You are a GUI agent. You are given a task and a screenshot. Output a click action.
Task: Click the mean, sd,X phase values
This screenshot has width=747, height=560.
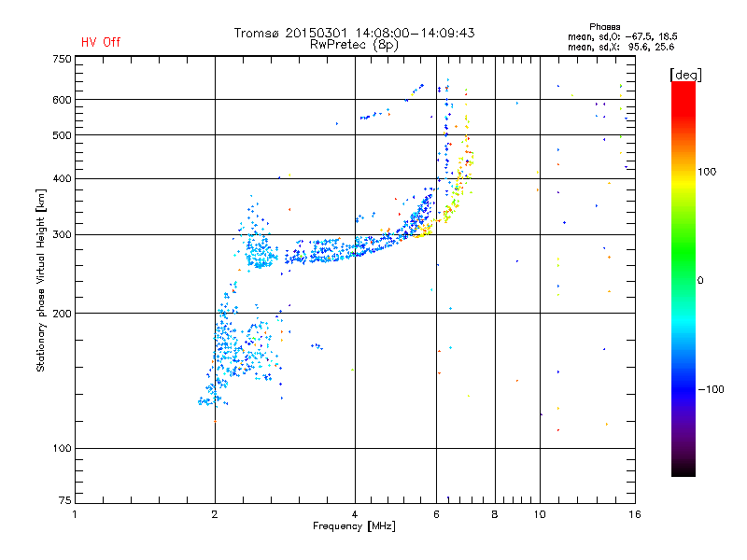point(621,47)
